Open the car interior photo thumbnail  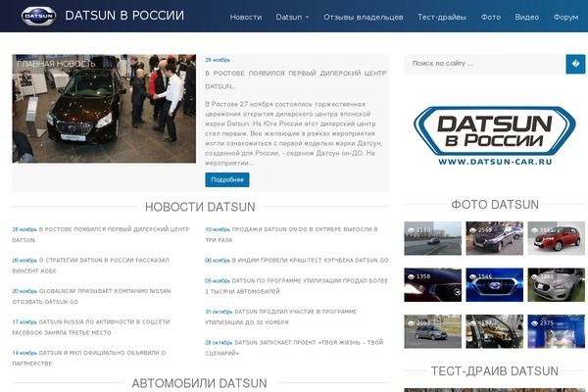[x=494, y=331]
